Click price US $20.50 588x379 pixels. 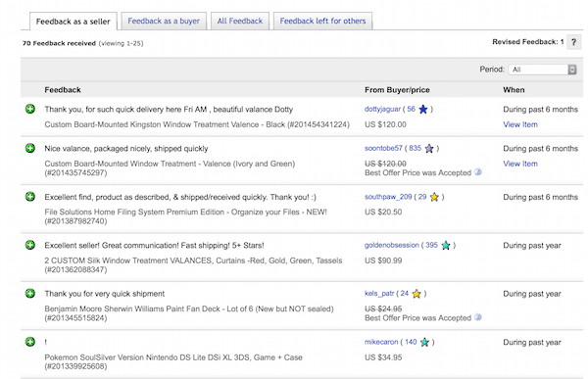[383, 213]
